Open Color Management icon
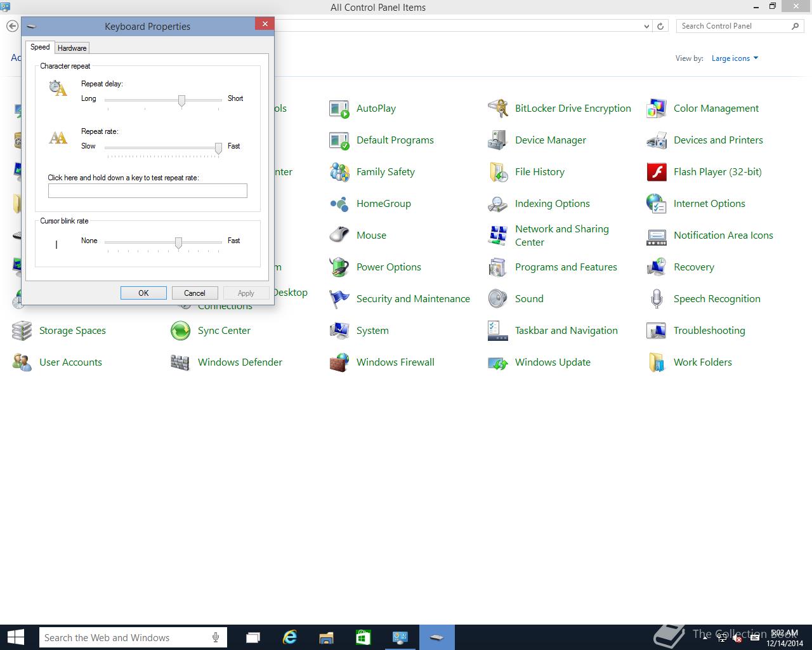The height and width of the screenshot is (650, 812). [657, 109]
